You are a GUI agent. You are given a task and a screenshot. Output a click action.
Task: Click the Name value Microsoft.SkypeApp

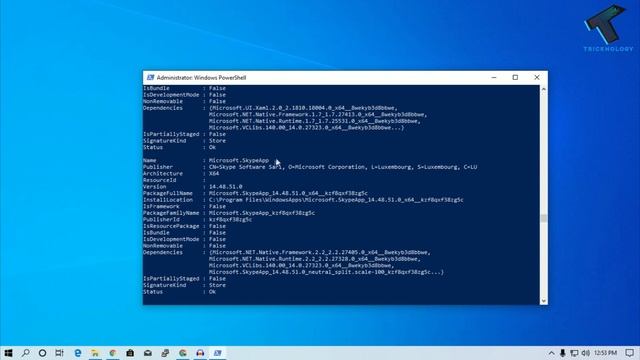click(x=239, y=160)
